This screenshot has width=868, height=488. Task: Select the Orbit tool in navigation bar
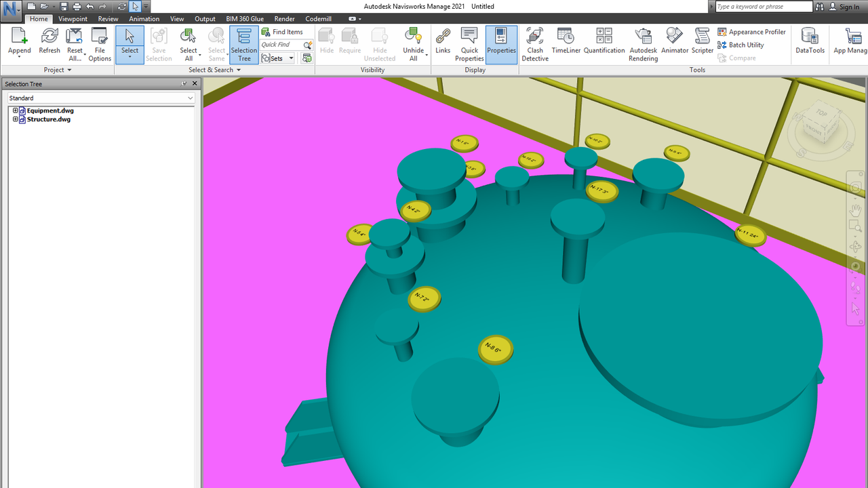(856, 247)
